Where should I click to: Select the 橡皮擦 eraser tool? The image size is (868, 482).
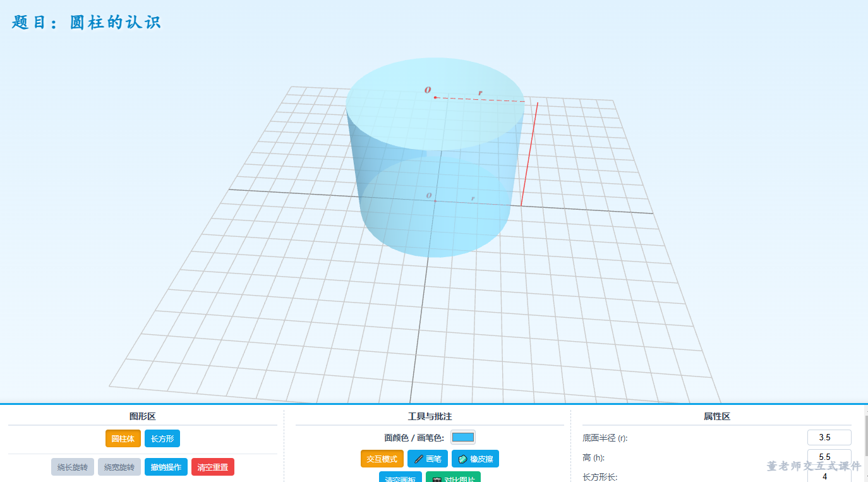click(475, 459)
